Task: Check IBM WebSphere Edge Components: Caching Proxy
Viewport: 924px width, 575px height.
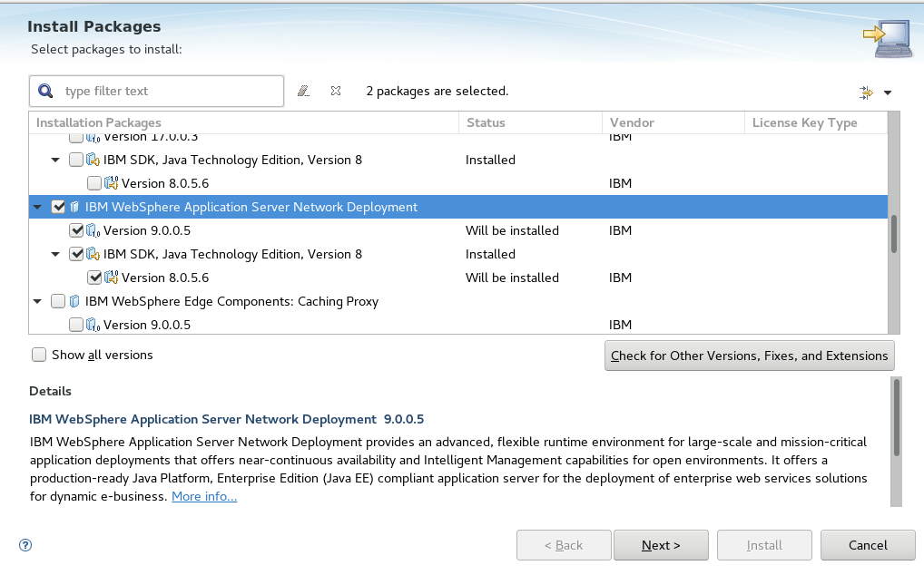Action: (x=58, y=301)
